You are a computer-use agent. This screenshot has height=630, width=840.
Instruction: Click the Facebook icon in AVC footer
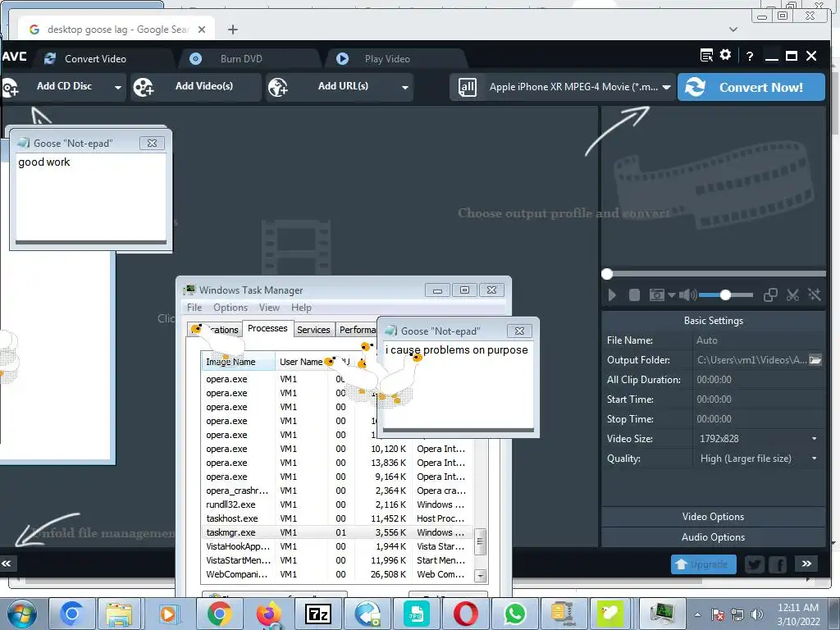(x=778, y=564)
